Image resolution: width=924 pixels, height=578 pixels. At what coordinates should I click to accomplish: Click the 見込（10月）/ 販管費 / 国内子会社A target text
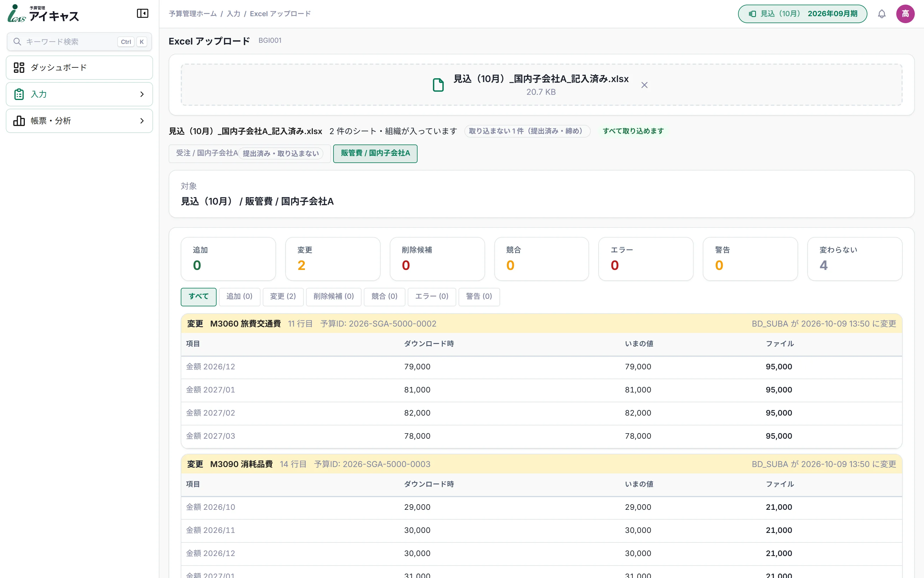[257, 202]
